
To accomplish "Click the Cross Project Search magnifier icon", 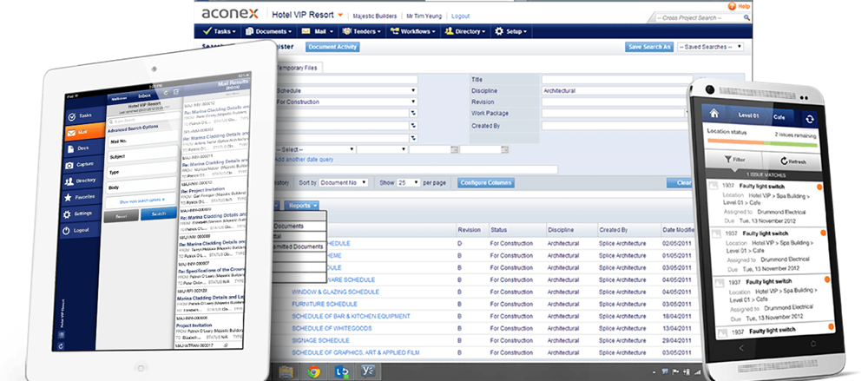I will click(x=746, y=17).
